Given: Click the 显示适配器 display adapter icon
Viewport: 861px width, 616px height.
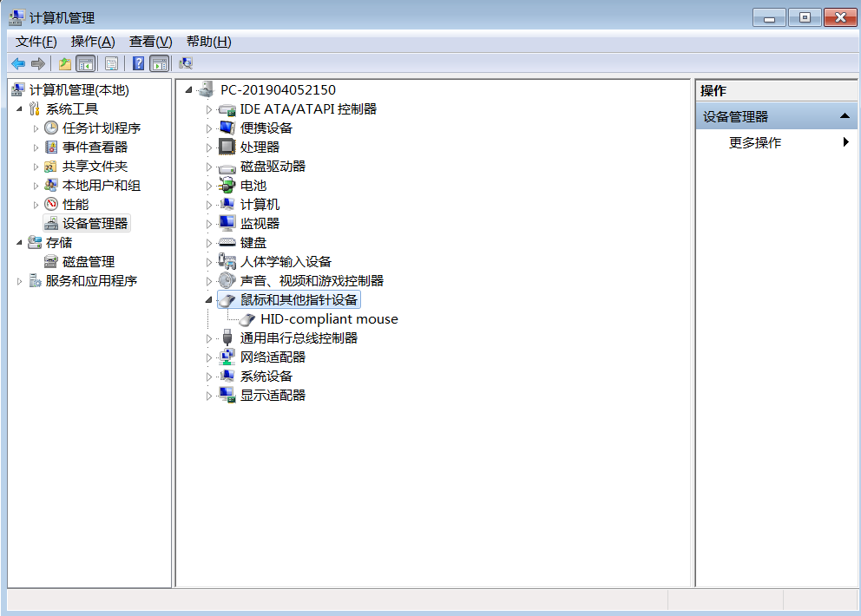Looking at the screenshot, I should coord(227,396).
